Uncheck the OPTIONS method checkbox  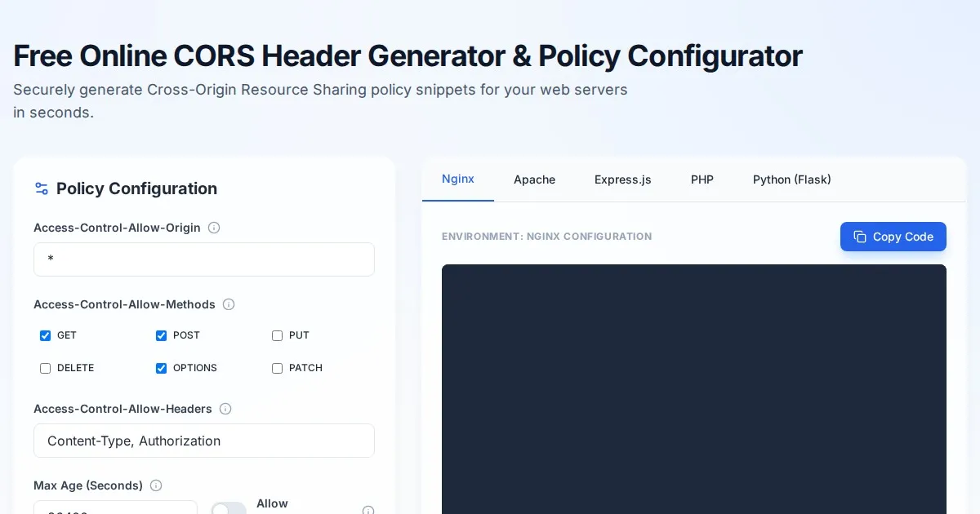click(x=162, y=368)
